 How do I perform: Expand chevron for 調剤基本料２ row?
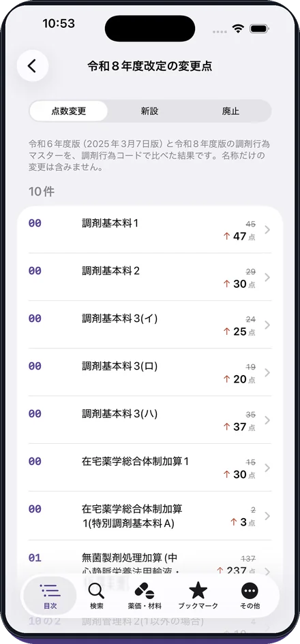pyautogui.click(x=267, y=278)
